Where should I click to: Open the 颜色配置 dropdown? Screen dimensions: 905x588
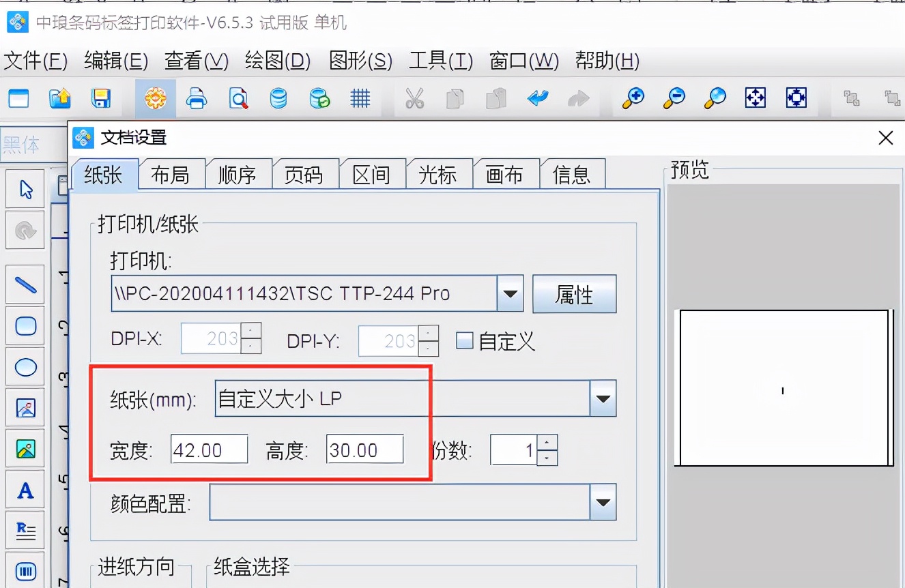point(603,503)
